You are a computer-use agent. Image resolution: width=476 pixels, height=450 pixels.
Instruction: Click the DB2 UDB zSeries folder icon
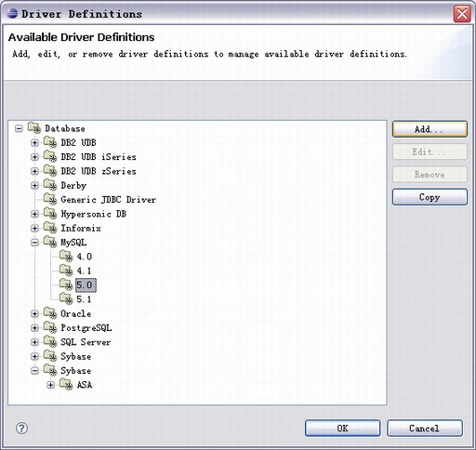50,170
